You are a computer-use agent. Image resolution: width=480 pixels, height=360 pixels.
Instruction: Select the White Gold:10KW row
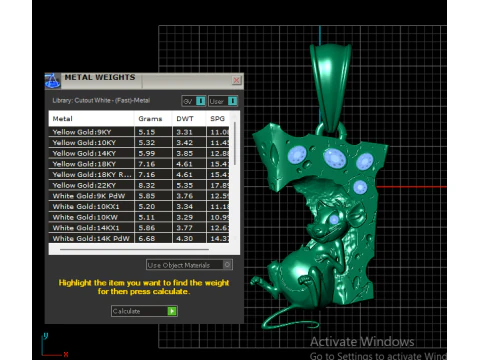(x=139, y=217)
